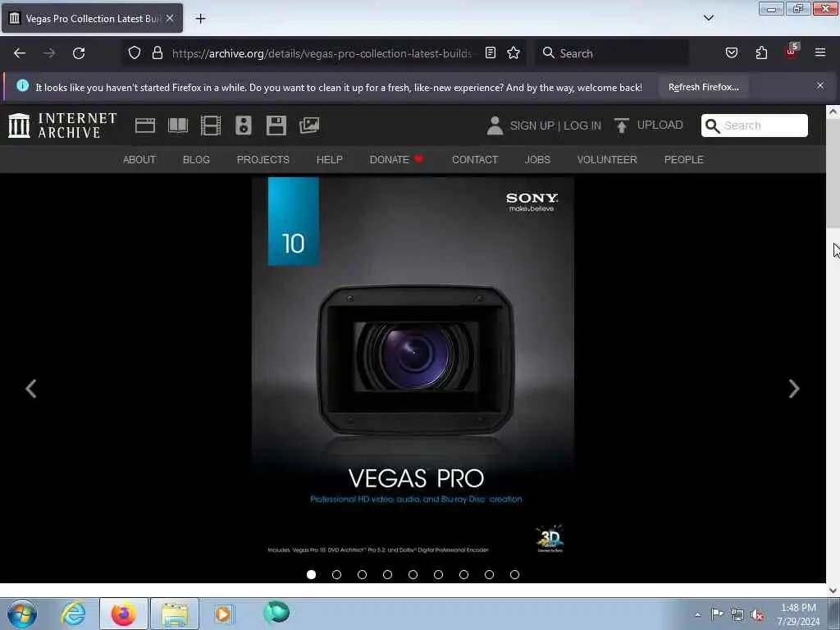Click the LOG IN link
This screenshot has height=630, width=840.
(x=582, y=126)
